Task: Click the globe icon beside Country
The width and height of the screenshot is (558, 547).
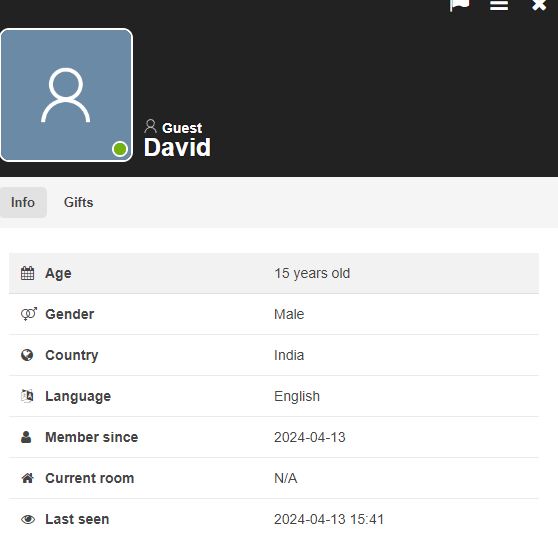Action: click(27, 355)
